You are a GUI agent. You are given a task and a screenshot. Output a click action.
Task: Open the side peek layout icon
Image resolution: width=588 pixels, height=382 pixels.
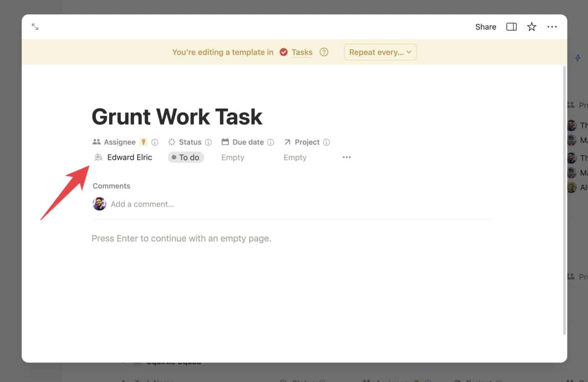point(511,27)
